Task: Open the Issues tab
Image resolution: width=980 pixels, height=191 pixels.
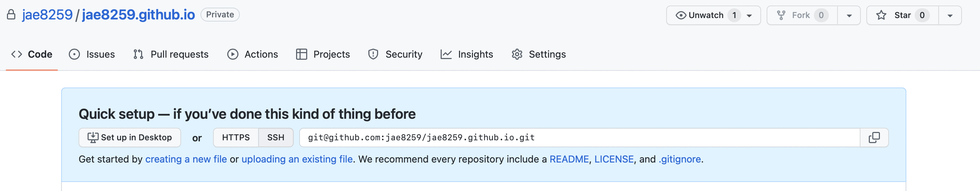Action: click(x=92, y=55)
